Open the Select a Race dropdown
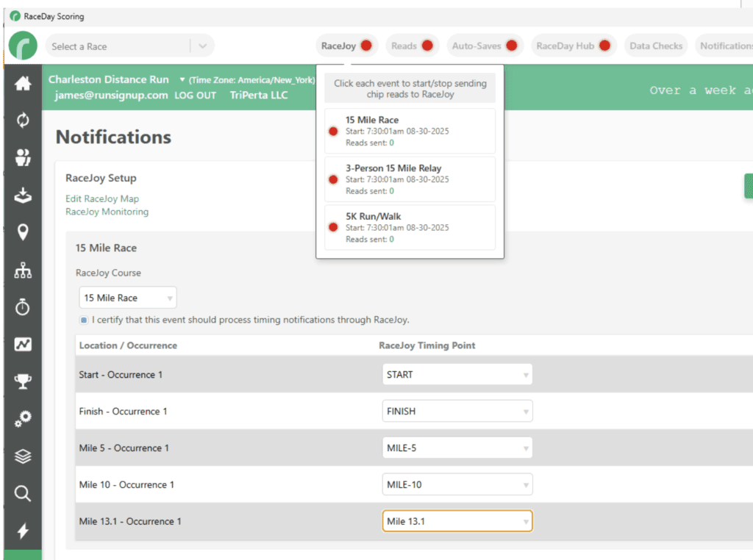 [129, 46]
